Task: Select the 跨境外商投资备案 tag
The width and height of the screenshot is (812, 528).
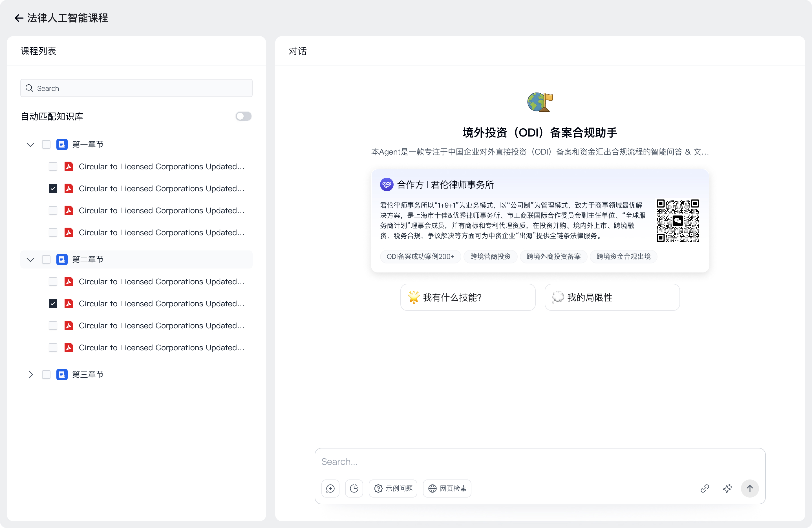Action: click(553, 256)
